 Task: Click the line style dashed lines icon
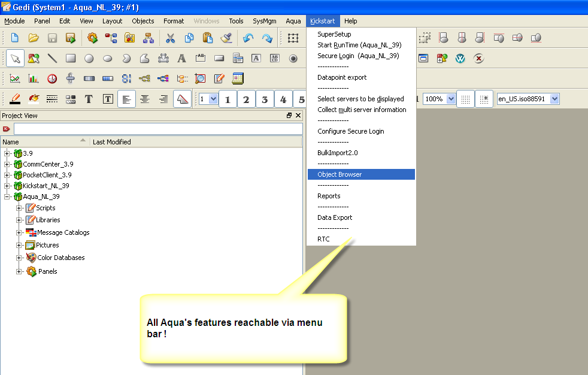coord(52,99)
